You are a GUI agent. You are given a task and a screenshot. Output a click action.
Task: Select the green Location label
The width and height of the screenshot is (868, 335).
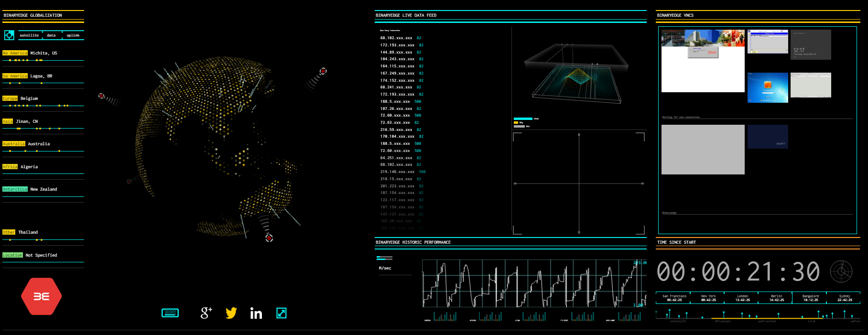click(x=12, y=255)
